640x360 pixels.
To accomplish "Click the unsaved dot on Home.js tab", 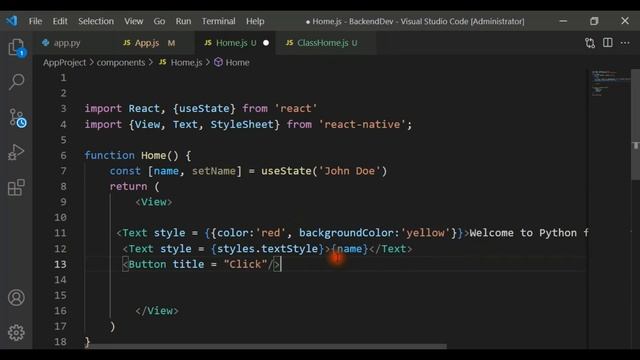I will coord(266,43).
